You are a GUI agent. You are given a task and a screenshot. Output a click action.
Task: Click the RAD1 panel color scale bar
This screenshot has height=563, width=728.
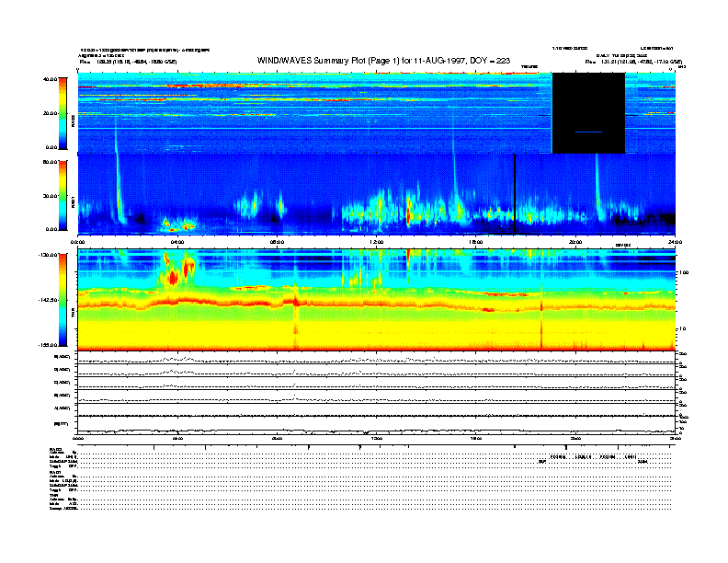pos(63,195)
